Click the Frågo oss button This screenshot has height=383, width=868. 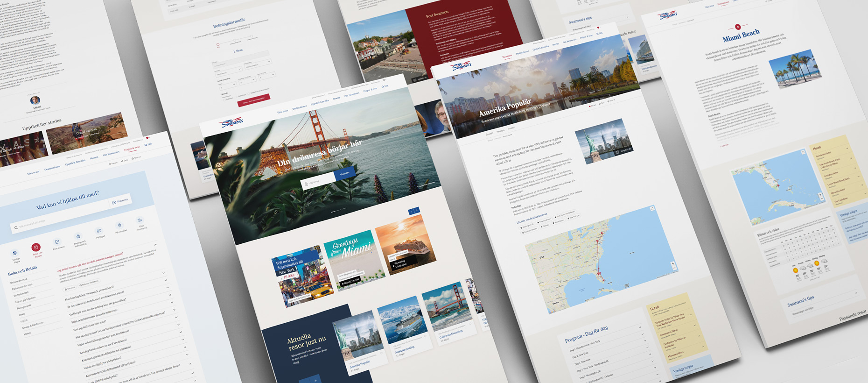[120, 201]
